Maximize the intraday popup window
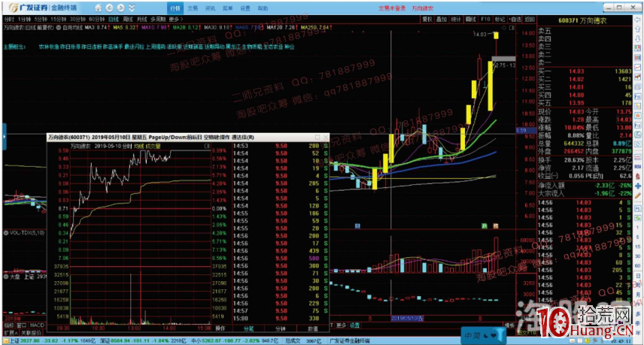 (317, 137)
